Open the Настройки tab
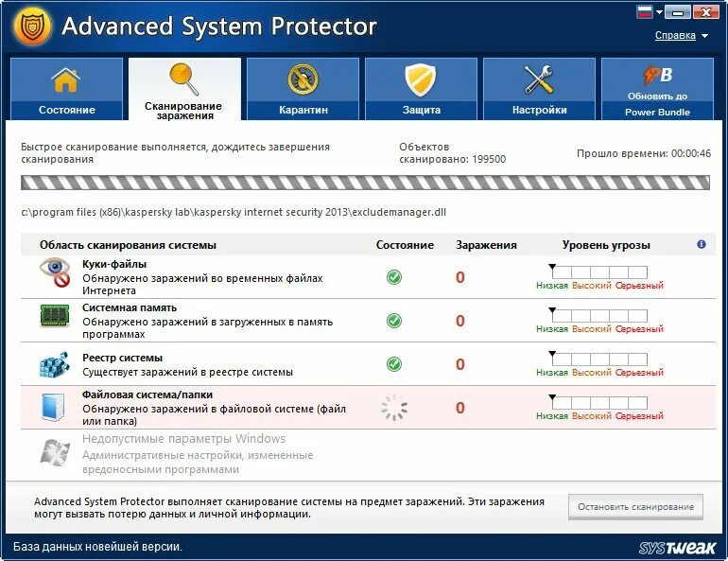This screenshot has width=728, height=561. coord(539,89)
